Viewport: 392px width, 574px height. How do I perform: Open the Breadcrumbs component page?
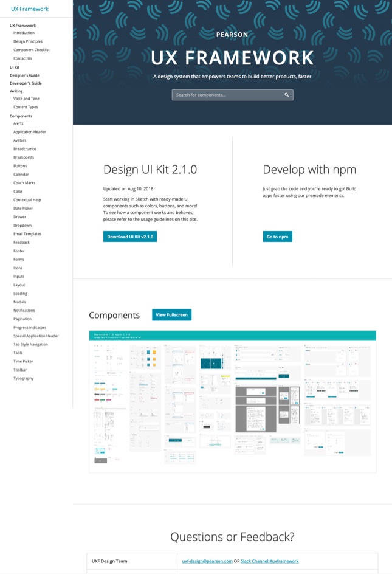(25, 149)
